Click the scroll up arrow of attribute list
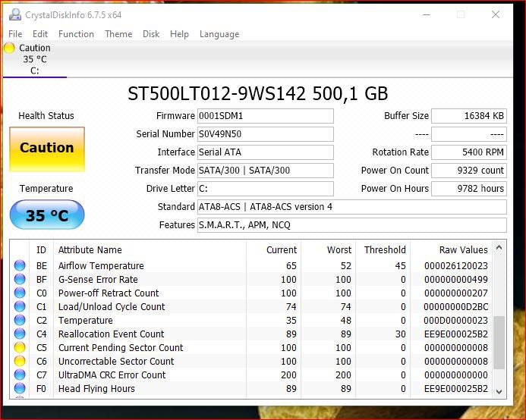The image size is (526, 420). 499,248
